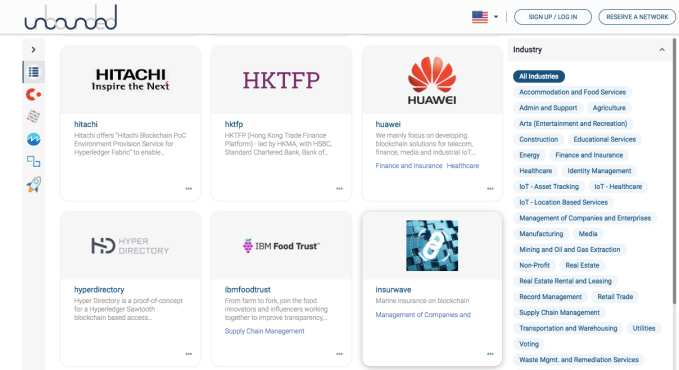Expand the left sidebar with chevron
The height and width of the screenshot is (370, 679).
tap(33, 50)
